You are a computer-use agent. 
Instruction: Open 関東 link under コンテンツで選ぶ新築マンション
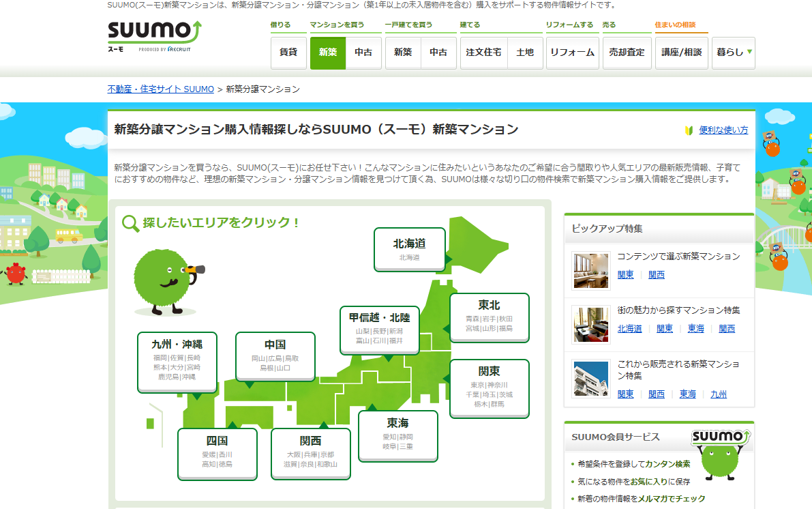pos(626,275)
